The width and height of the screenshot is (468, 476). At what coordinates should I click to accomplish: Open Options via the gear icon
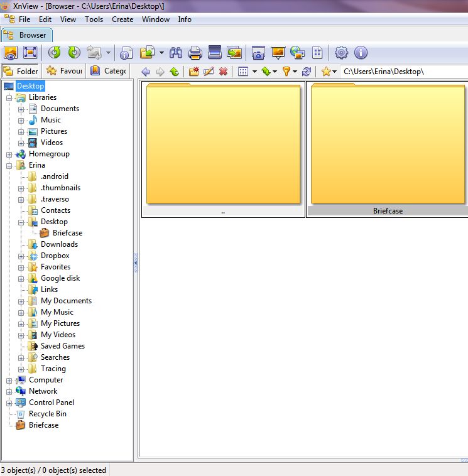click(341, 53)
